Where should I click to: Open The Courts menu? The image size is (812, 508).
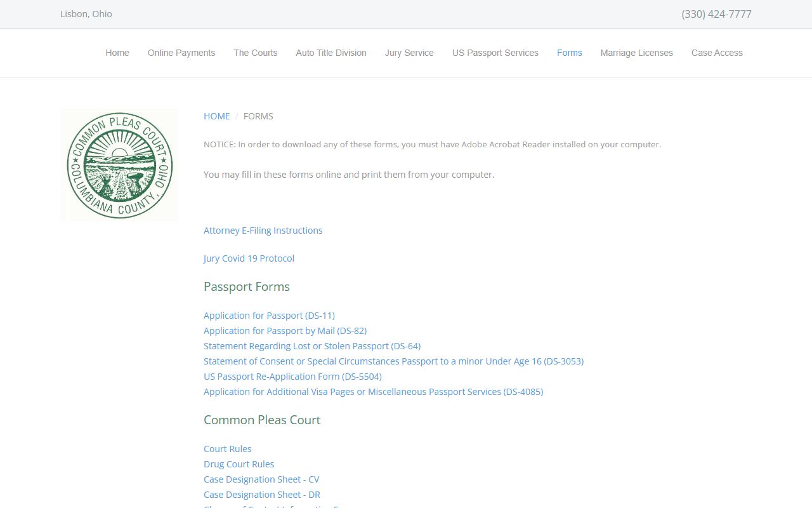tap(256, 53)
